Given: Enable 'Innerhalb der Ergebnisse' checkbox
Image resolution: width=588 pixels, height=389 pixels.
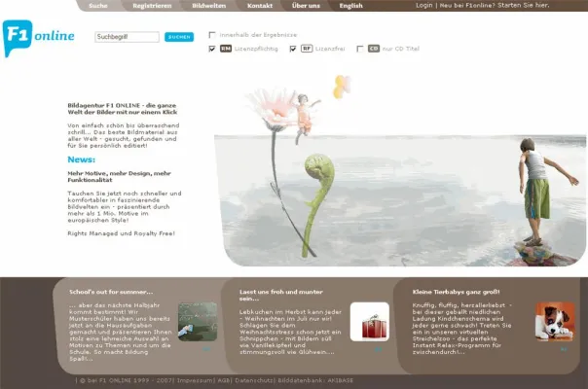Looking at the screenshot, I should [212, 34].
